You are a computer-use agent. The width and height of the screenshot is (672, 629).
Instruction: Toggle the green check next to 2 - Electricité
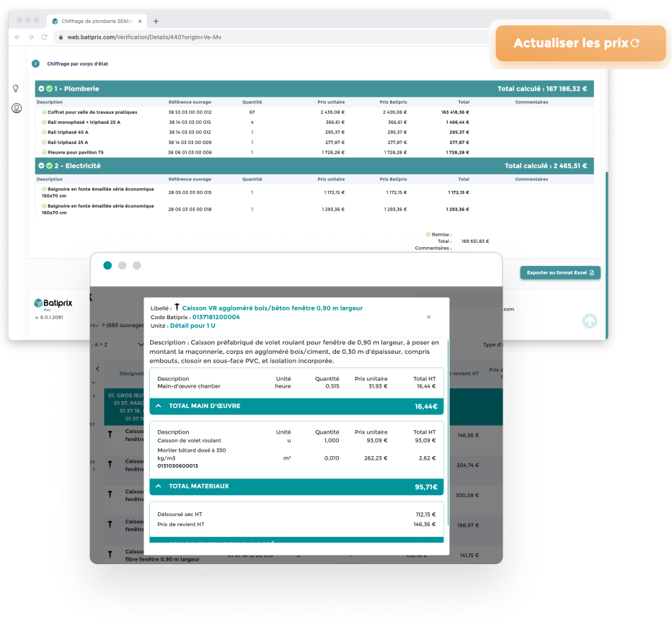pos(49,166)
